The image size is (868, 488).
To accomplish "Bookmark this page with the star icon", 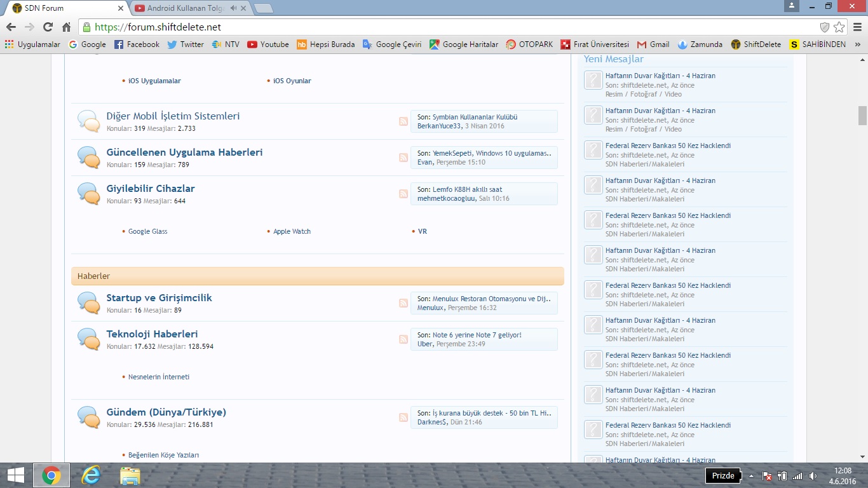I will click(839, 27).
